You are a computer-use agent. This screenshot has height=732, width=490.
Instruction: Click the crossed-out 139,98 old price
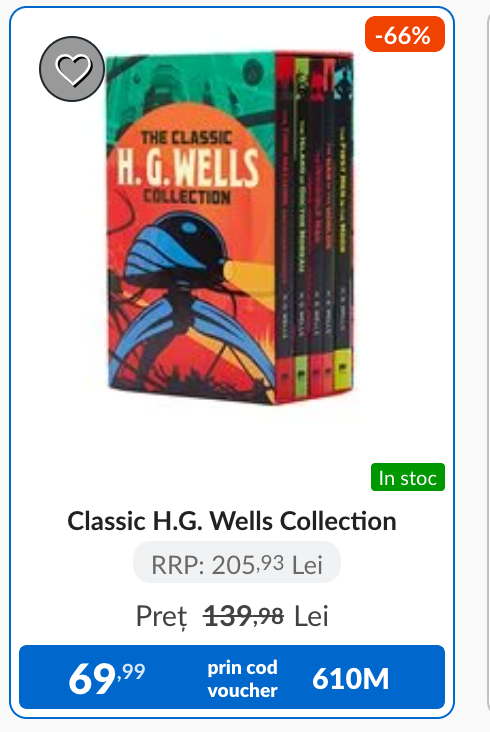[243, 616]
